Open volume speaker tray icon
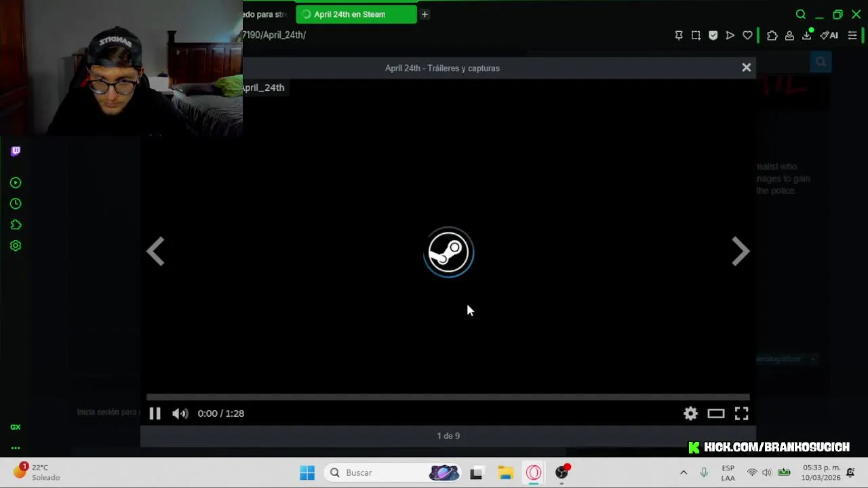 coord(767,472)
